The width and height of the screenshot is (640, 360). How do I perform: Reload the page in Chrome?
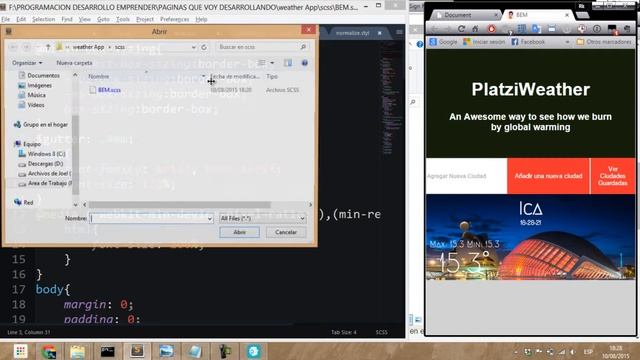pyautogui.click(x=461, y=29)
